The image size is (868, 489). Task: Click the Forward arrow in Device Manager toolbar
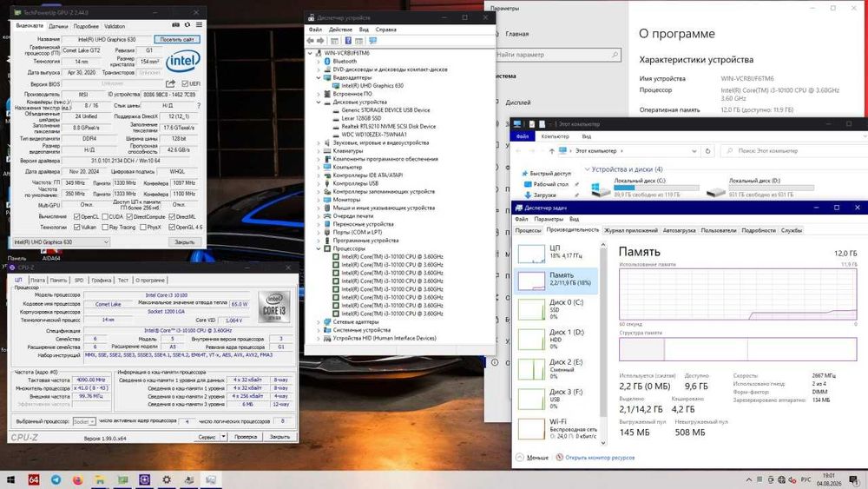coord(320,41)
